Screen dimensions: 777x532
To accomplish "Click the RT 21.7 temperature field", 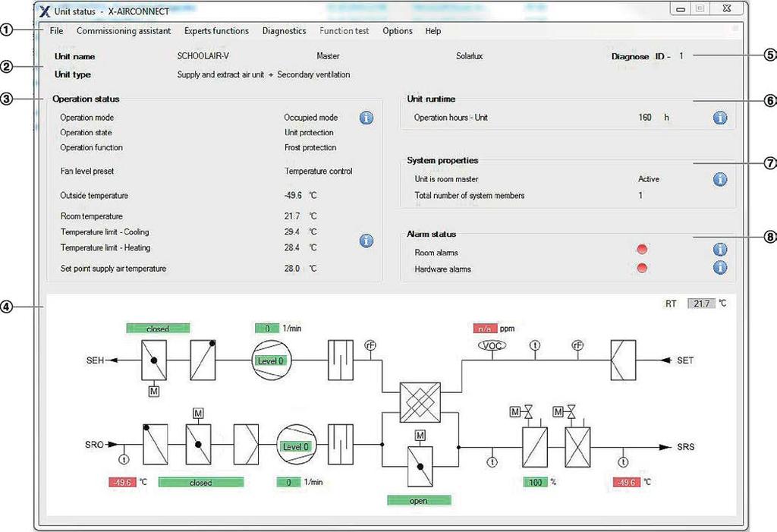I will pos(701,304).
